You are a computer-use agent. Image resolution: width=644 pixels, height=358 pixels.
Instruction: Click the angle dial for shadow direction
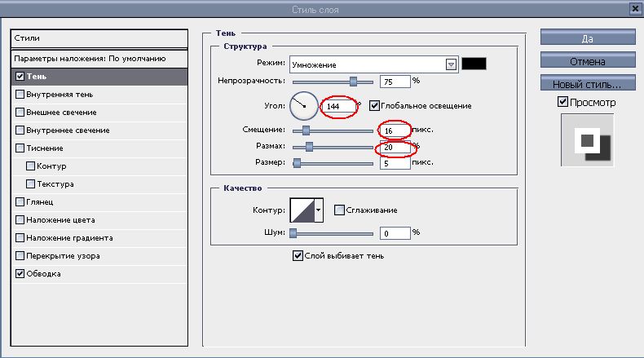tap(302, 104)
